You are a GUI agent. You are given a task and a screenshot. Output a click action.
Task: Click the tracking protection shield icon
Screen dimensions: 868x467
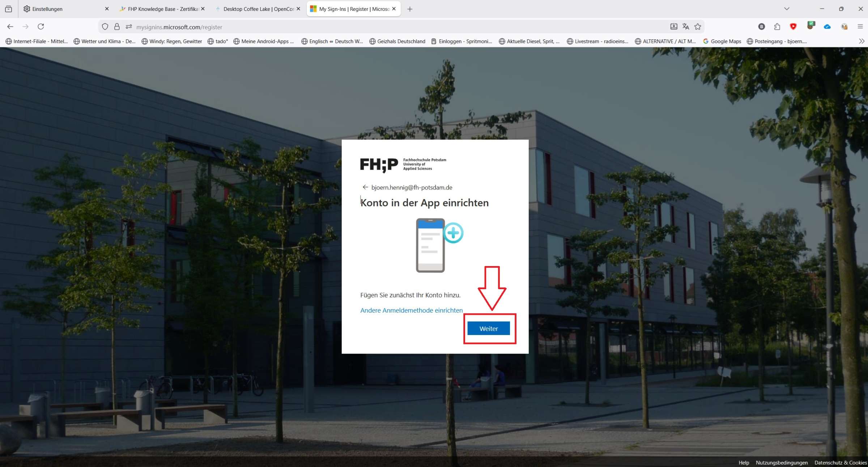(x=105, y=27)
